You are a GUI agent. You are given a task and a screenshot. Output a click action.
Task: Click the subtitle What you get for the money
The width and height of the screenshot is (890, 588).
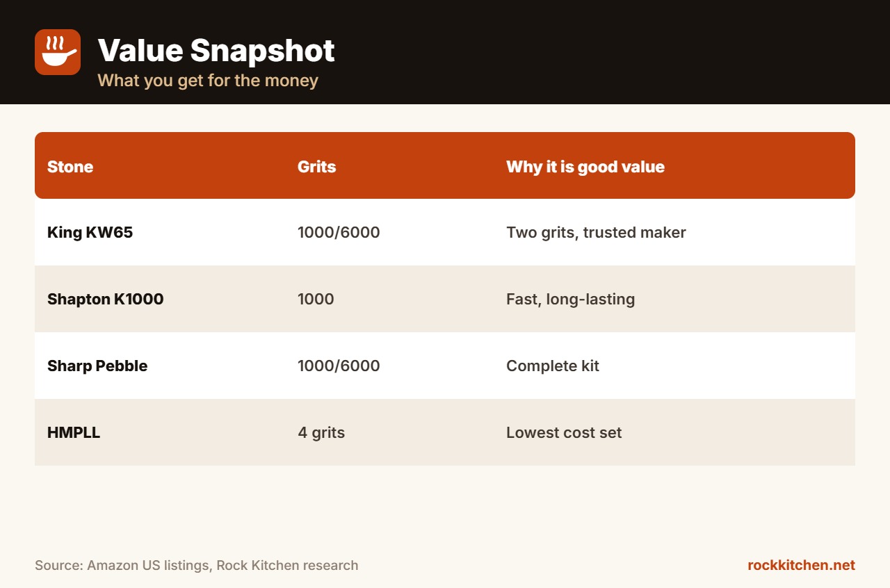pyautogui.click(x=208, y=80)
